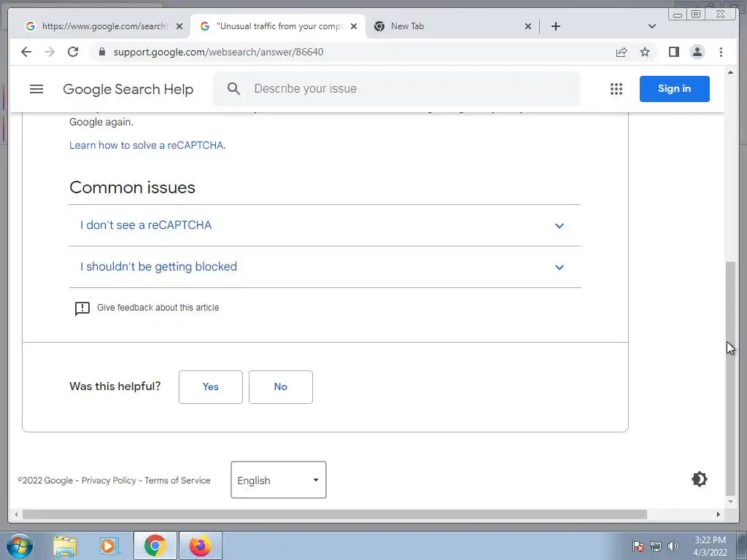747x560 pixels.
Task: Click the scroll right arrow
Action: 719,514
